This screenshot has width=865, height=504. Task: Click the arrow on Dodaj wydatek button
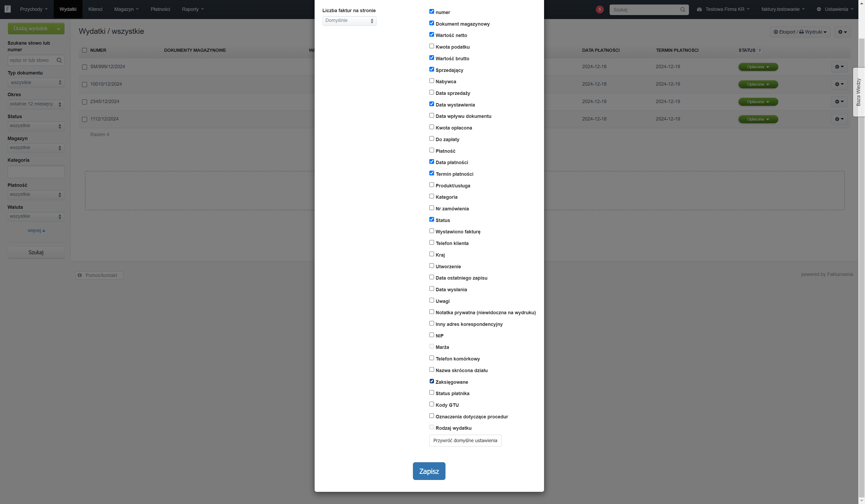(x=59, y=29)
